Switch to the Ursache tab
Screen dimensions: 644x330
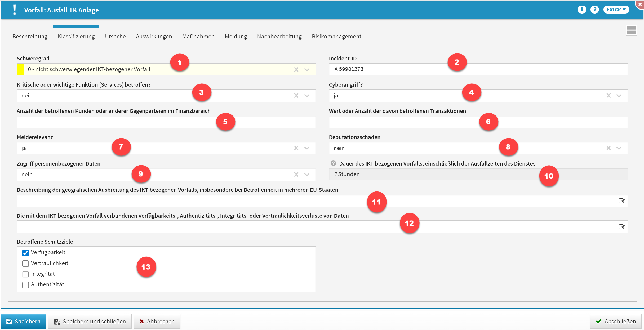115,37
